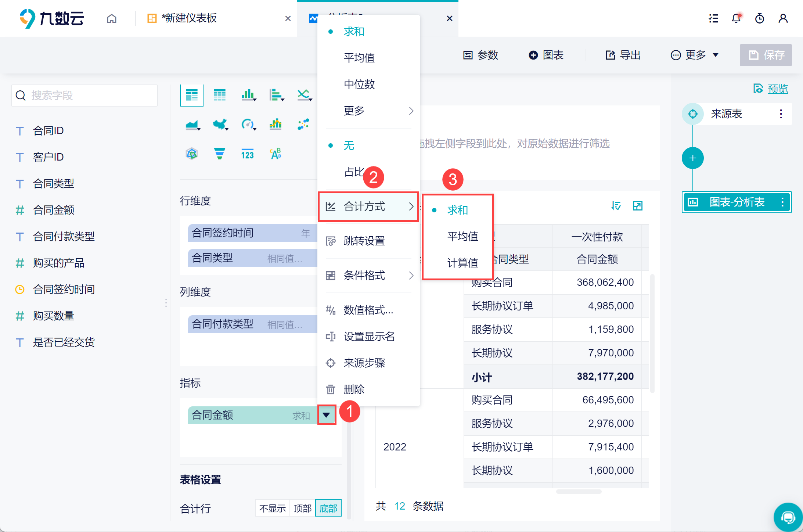Click 跳转设置 in the context menu

tap(364, 241)
